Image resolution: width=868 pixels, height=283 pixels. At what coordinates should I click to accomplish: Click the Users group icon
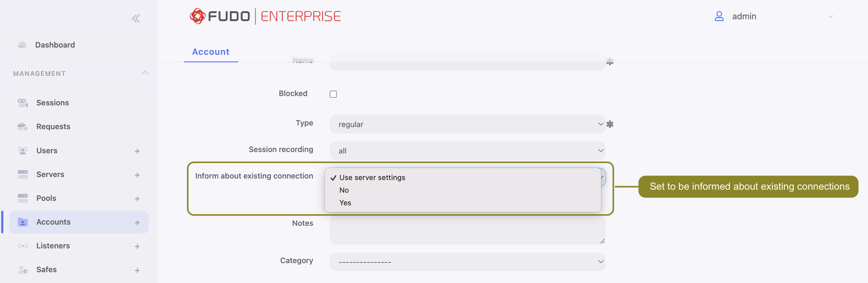tap(23, 151)
